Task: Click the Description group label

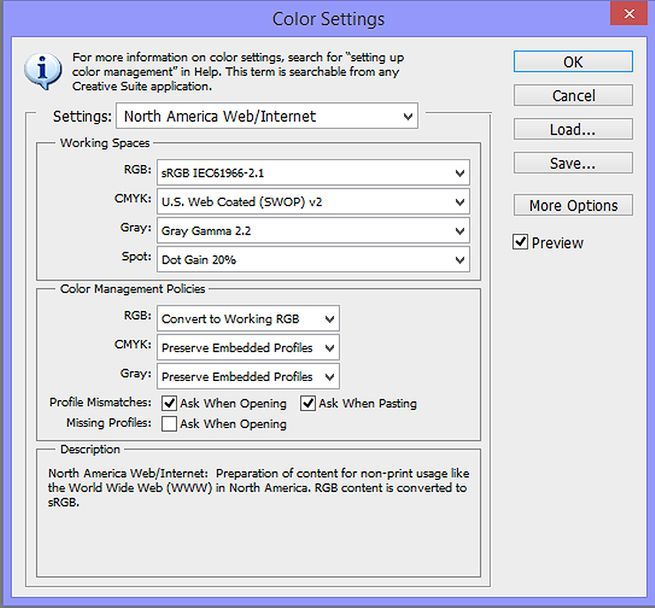Action: (90, 449)
